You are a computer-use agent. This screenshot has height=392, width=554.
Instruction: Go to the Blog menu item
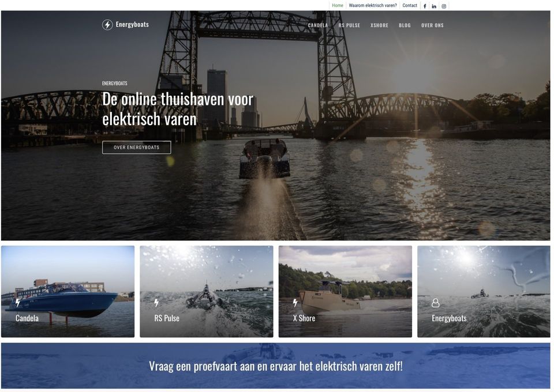tap(405, 25)
